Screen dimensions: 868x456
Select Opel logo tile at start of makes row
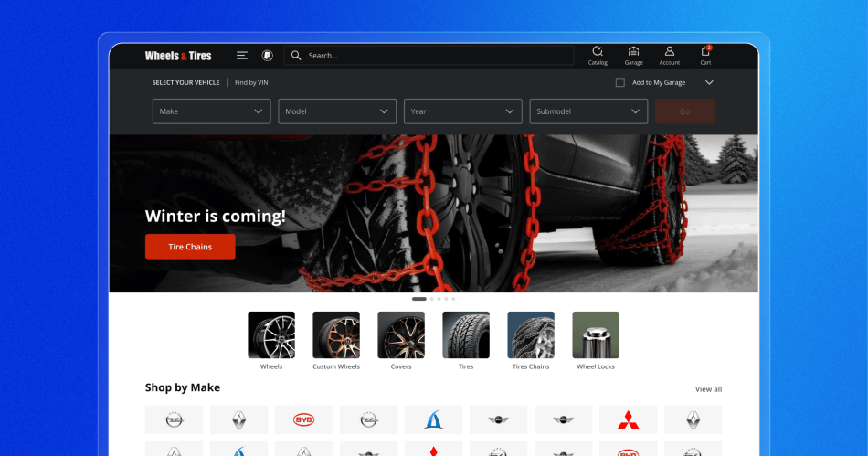point(174,419)
